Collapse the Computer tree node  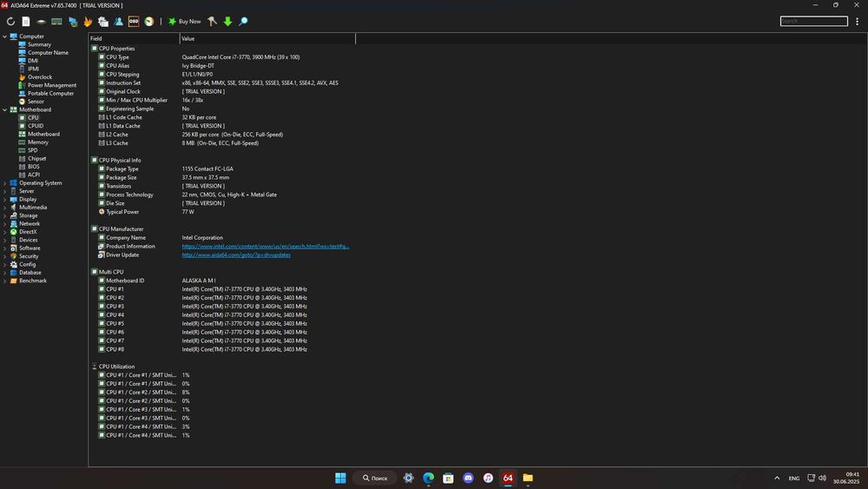[5, 36]
